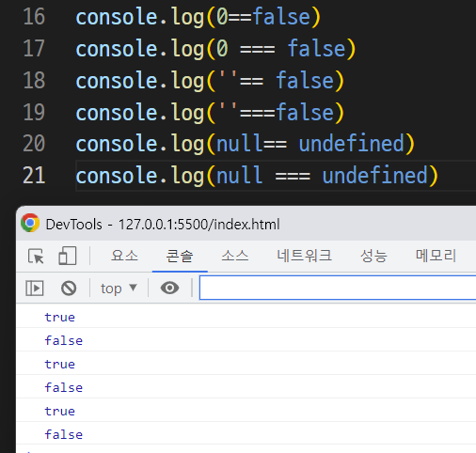Screen dimensions: 476x453
Task: Select the first false console output
Action: tap(64, 340)
